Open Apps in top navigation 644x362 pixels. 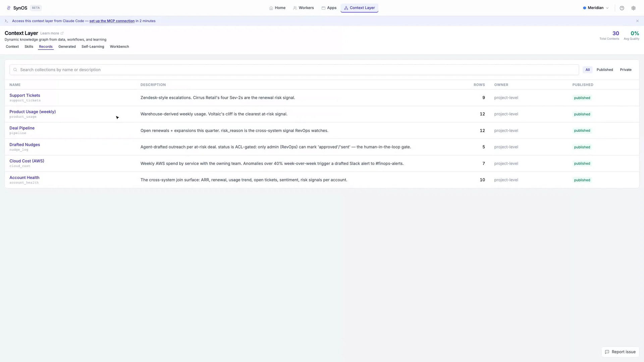[329, 8]
